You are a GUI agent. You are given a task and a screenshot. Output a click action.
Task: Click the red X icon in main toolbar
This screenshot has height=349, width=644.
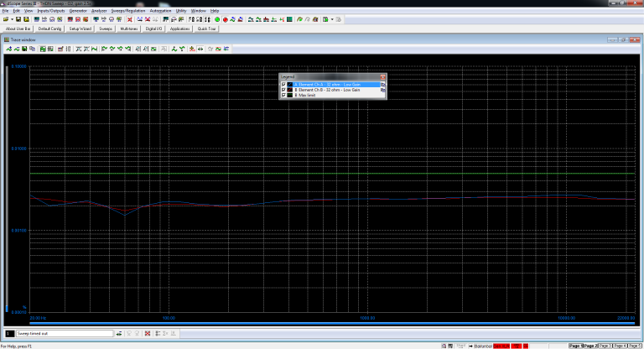(129, 18)
